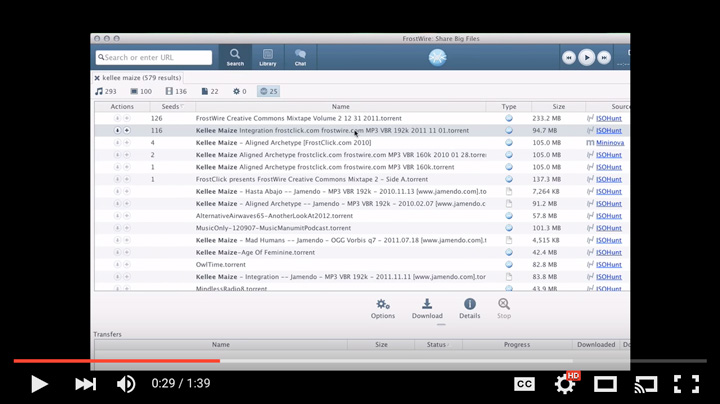This screenshot has width=720, height=404.
Task: Filter results by programs (0)
Action: click(x=240, y=91)
